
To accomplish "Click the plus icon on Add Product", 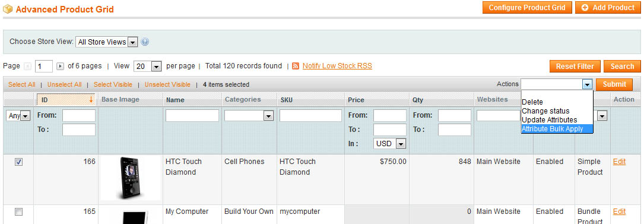I will coord(585,7).
